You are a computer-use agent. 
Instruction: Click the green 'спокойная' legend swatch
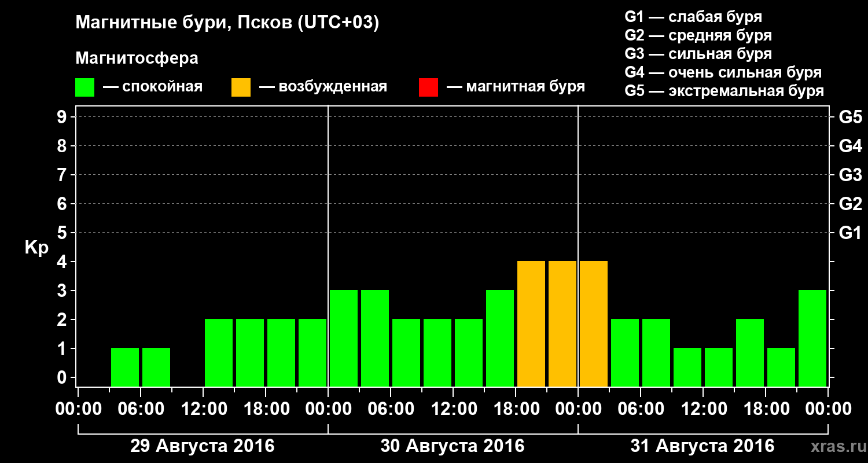coord(84,87)
